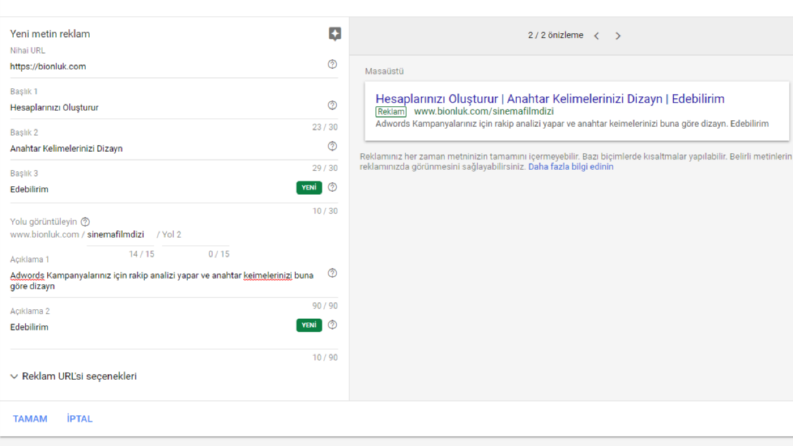Screen dimensions: 793x446
Task: Click the 29 / 30 character counter
Action: 325,168
